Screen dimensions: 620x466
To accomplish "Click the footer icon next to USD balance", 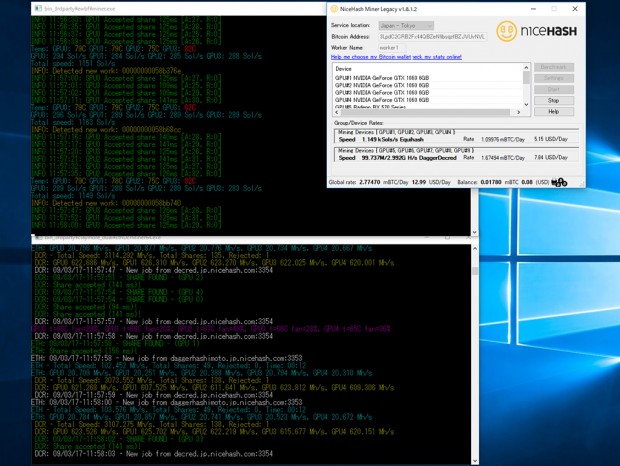I will [x=559, y=182].
